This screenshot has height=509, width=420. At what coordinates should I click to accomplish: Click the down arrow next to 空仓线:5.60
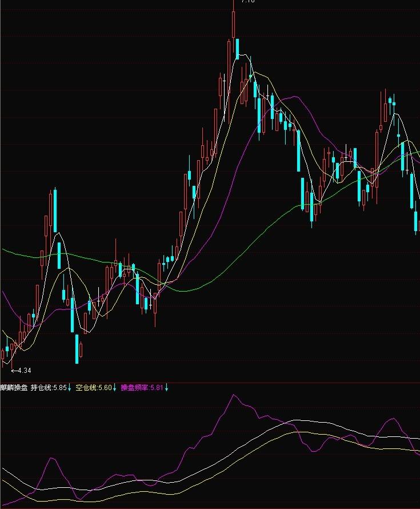click(x=114, y=388)
